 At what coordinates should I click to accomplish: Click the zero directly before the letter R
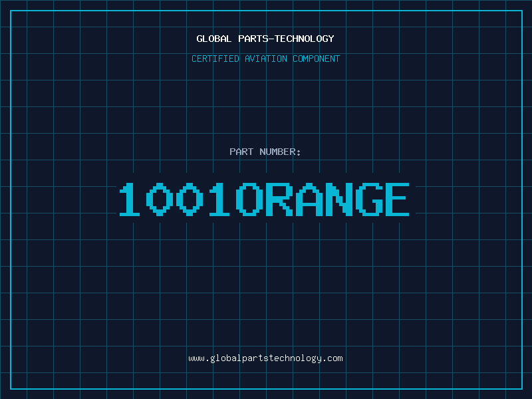(x=250, y=199)
